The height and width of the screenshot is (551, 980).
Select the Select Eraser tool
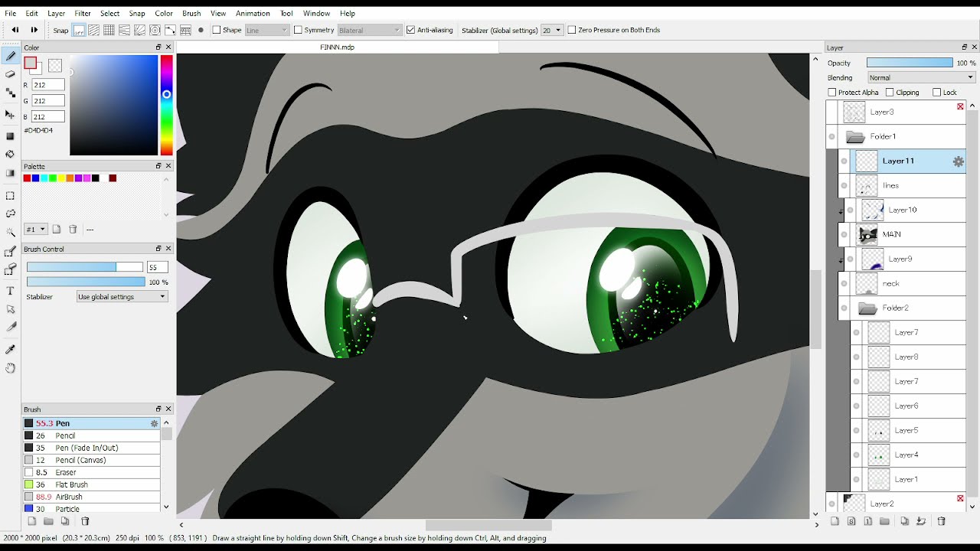(11, 269)
